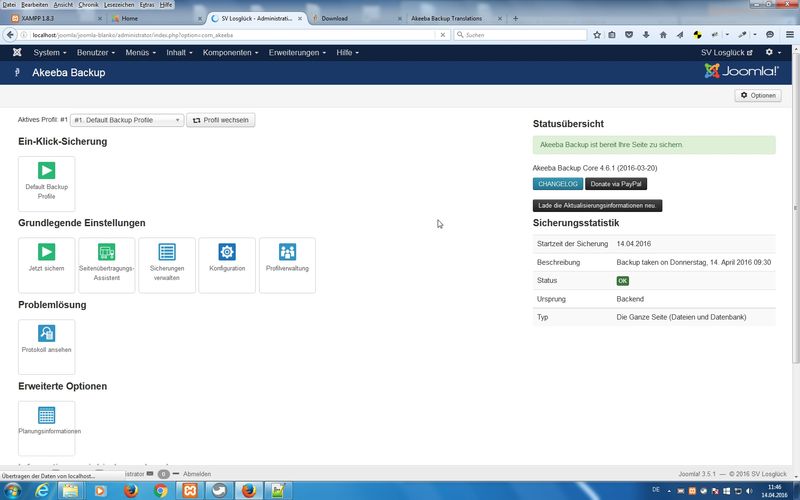The image size is (800, 500).
Task: Open Profilverwaltung people icon
Action: [287, 252]
